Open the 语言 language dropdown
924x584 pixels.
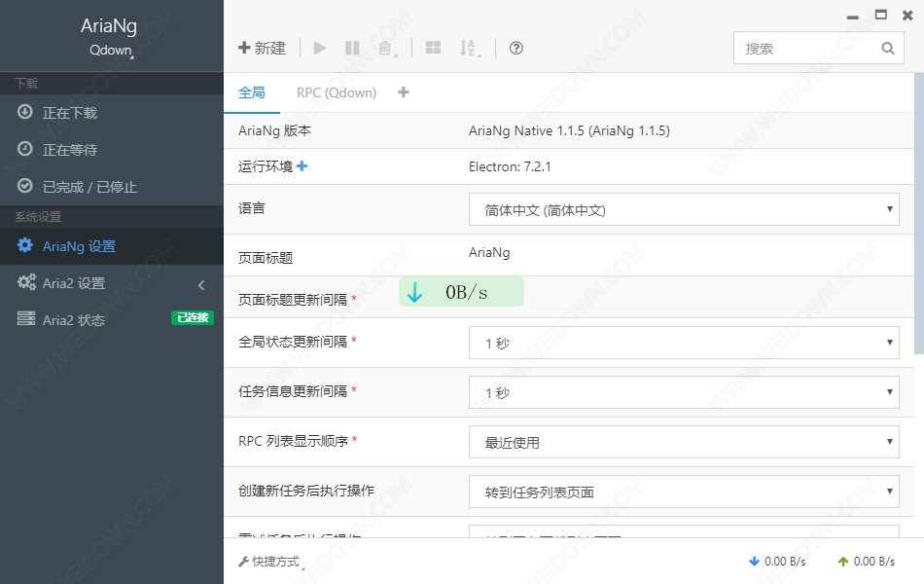(x=684, y=209)
